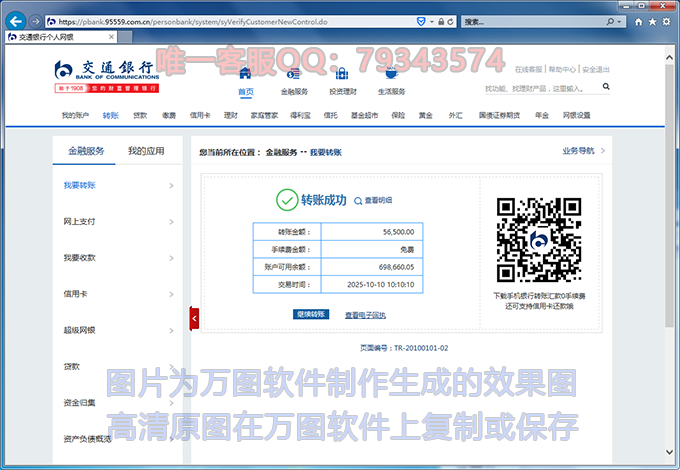Expand the 网上支付 sidebar item
Image resolution: width=680 pixels, height=470 pixels.
118,221
